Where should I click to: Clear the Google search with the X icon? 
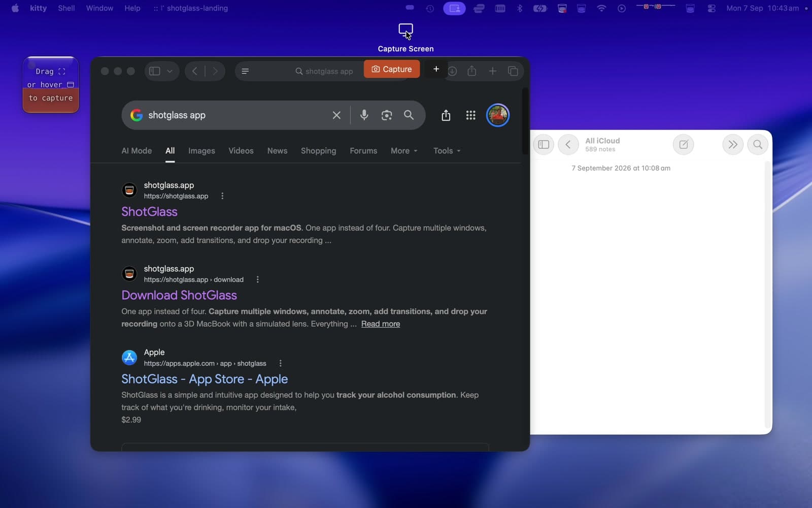pyautogui.click(x=336, y=115)
